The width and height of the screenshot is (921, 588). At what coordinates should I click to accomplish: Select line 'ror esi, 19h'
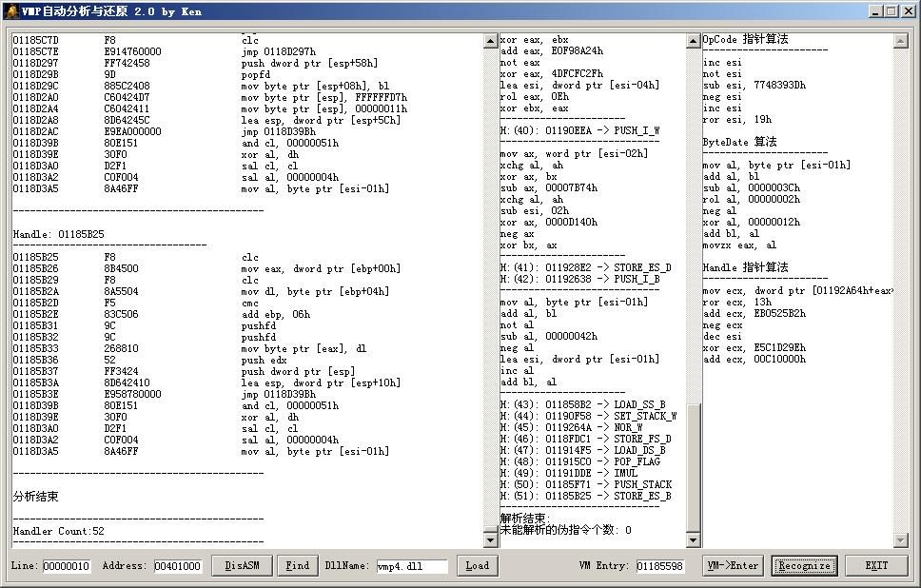737,119
